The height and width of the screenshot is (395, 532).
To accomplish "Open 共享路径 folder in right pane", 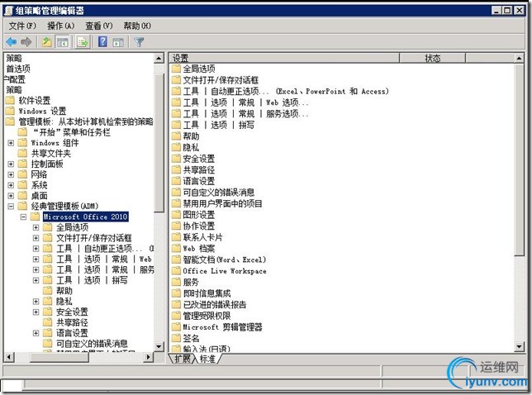I will [199, 169].
